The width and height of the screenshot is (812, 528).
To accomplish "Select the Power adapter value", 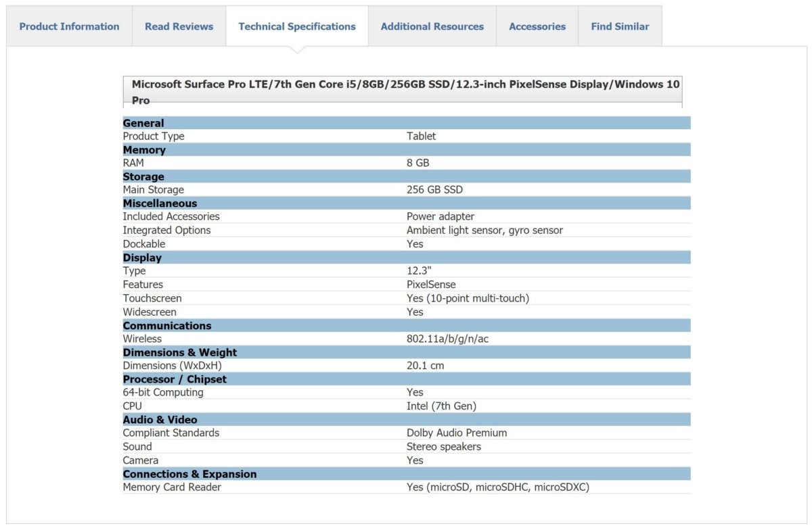I will [441, 216].
